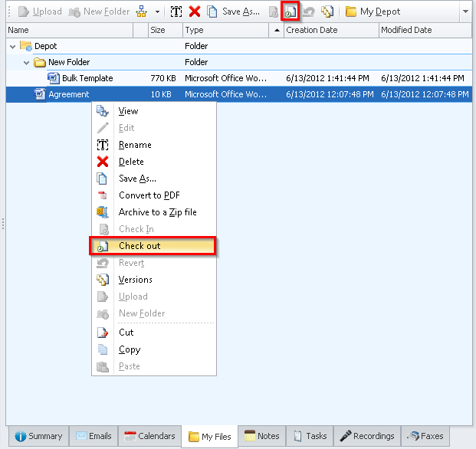Select the Bulk Template file row

[87, 78]
